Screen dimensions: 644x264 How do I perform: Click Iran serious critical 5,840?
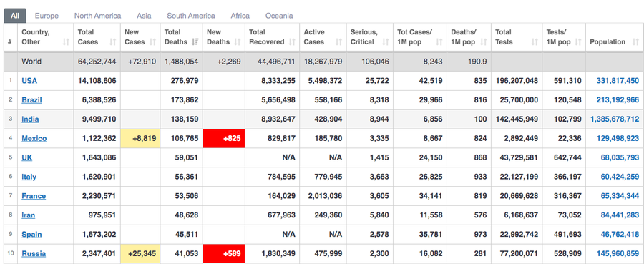(379, 215)
